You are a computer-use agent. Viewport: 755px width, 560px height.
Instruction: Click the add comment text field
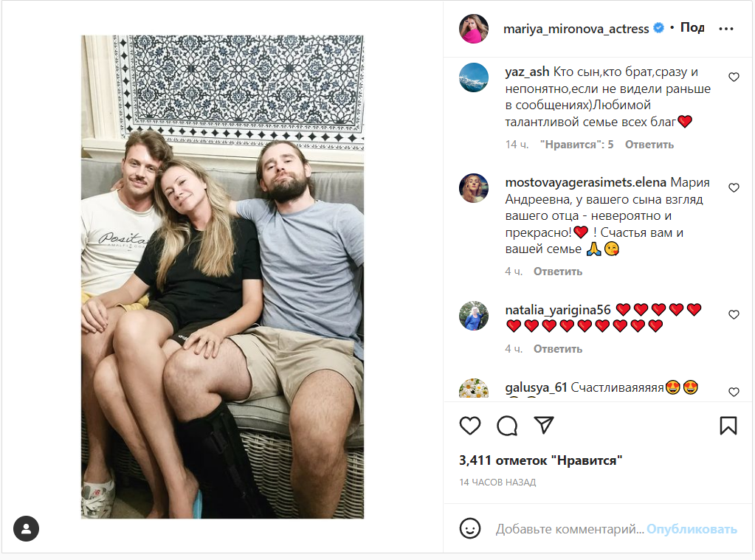(568, 529)
